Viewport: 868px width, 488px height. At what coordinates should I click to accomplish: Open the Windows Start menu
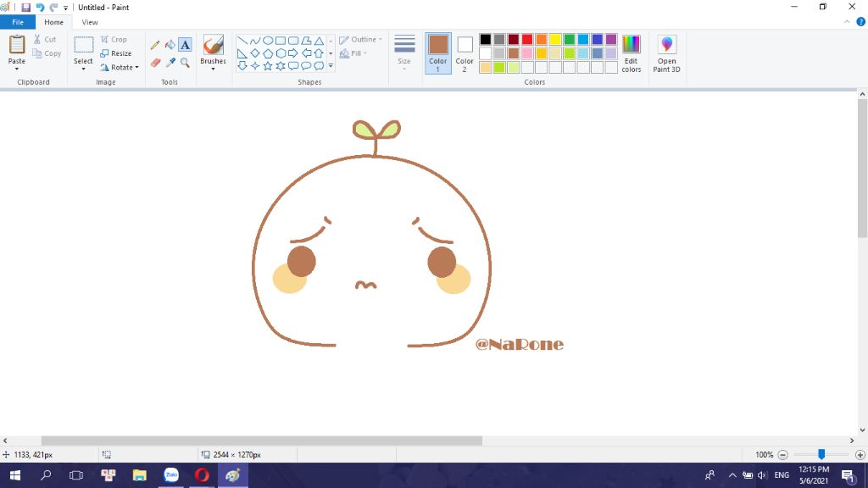pos(15,475)
